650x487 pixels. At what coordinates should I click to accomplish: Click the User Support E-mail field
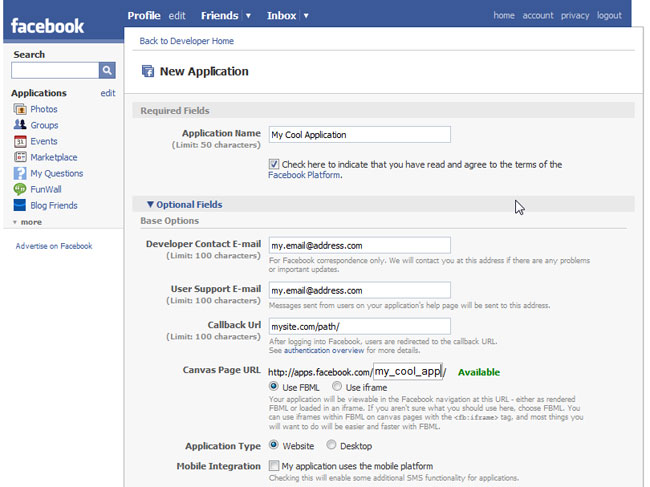coord(359,290)
